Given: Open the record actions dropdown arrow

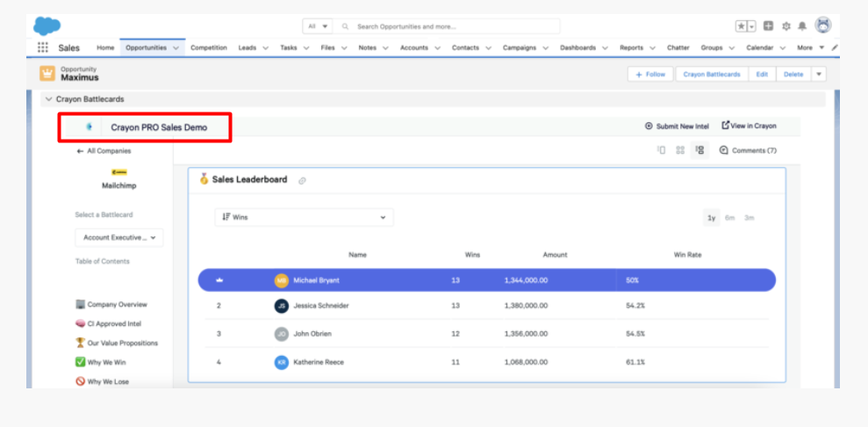Looking at the screenshot, I should [x=819, y=74].
